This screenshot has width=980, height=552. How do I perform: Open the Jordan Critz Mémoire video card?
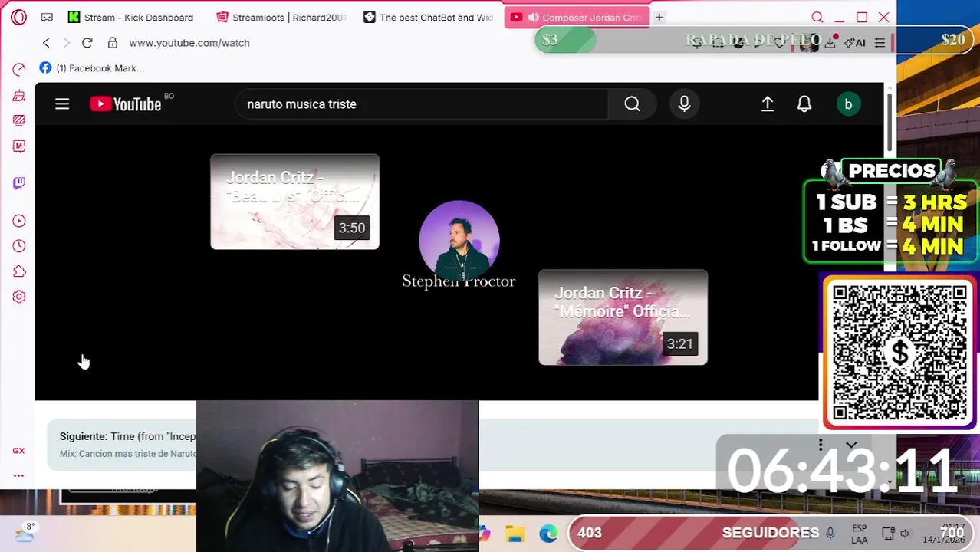pyautogui.click(x=623, y=317)
